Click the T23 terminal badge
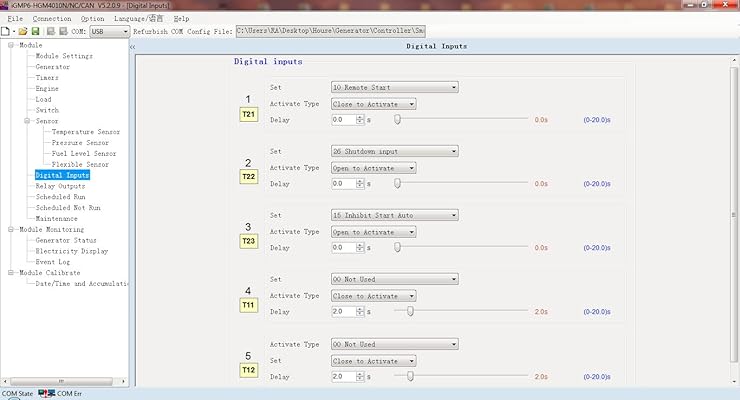The image size is (740, 400). coord(248,241)
